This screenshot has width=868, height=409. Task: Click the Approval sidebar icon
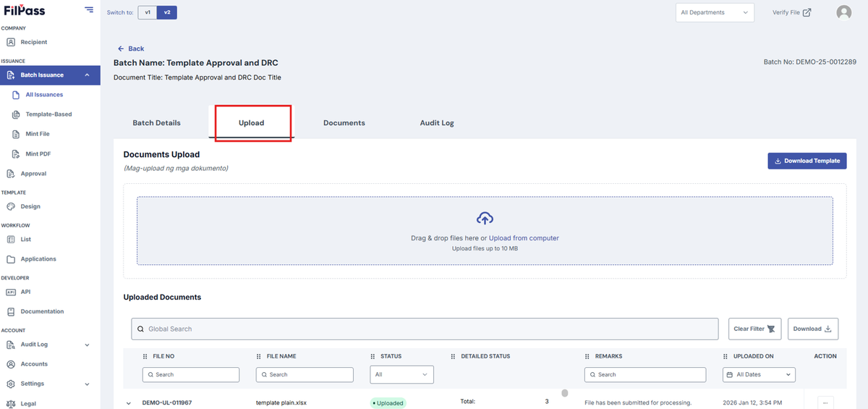pyautogui.click(x=11, y=174)
